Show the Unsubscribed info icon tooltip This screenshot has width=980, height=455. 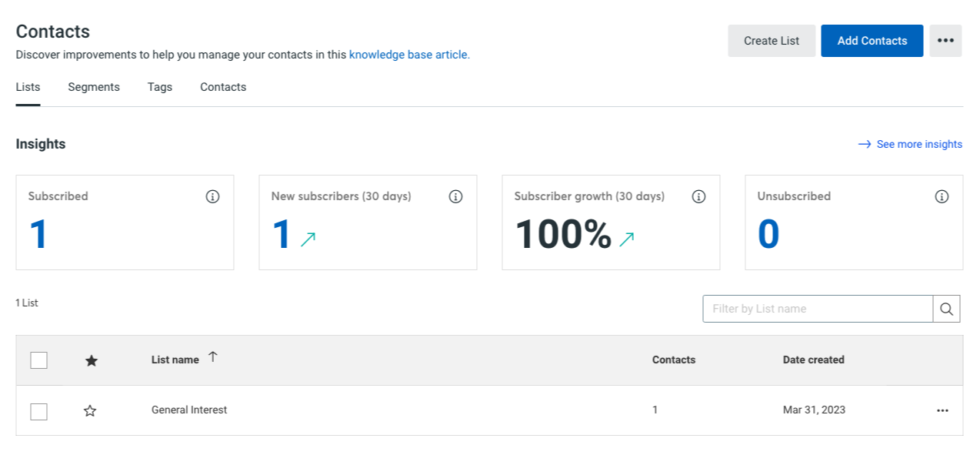click(942, 196)
